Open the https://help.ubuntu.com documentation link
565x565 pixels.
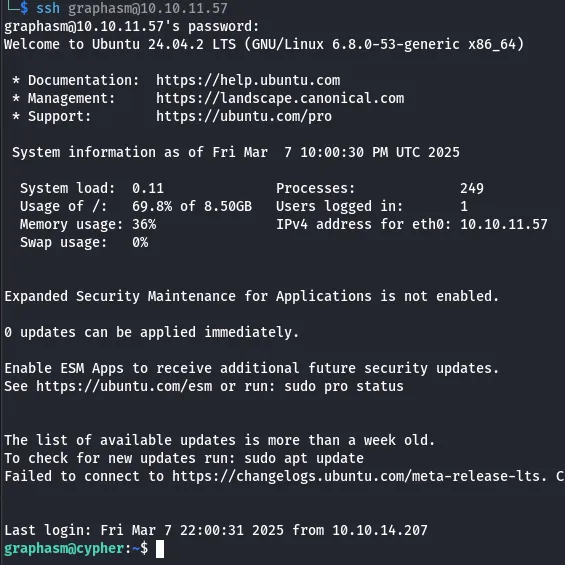[x=248, y=80]
